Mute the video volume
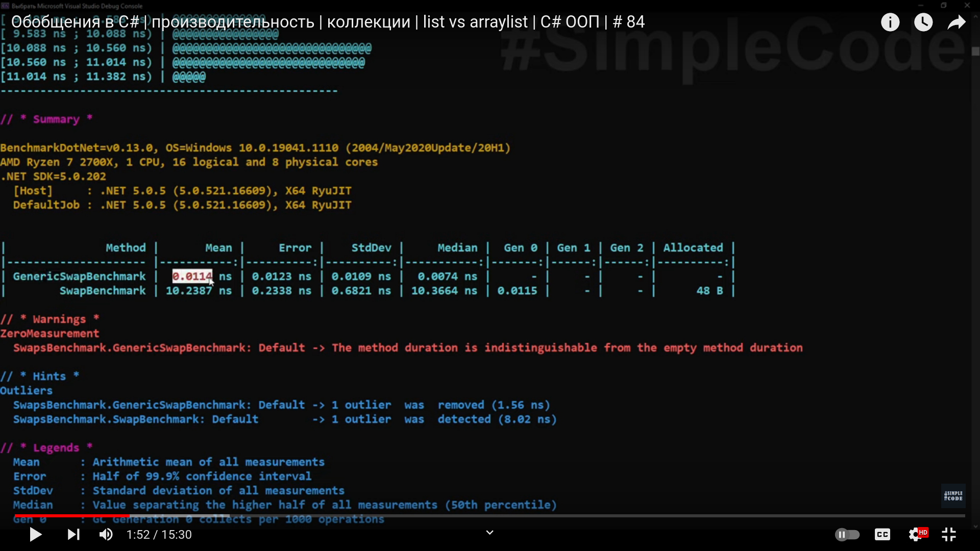 click(106, 534)
